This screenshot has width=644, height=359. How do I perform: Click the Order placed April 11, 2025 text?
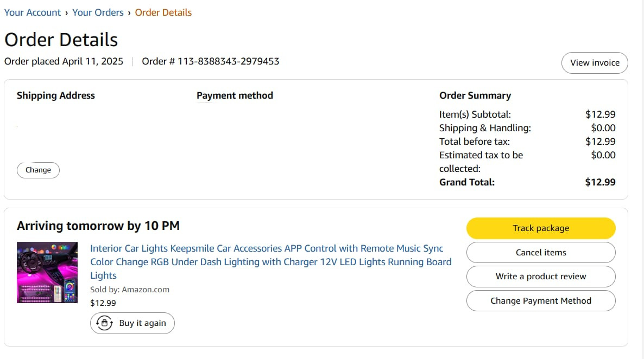64,61
